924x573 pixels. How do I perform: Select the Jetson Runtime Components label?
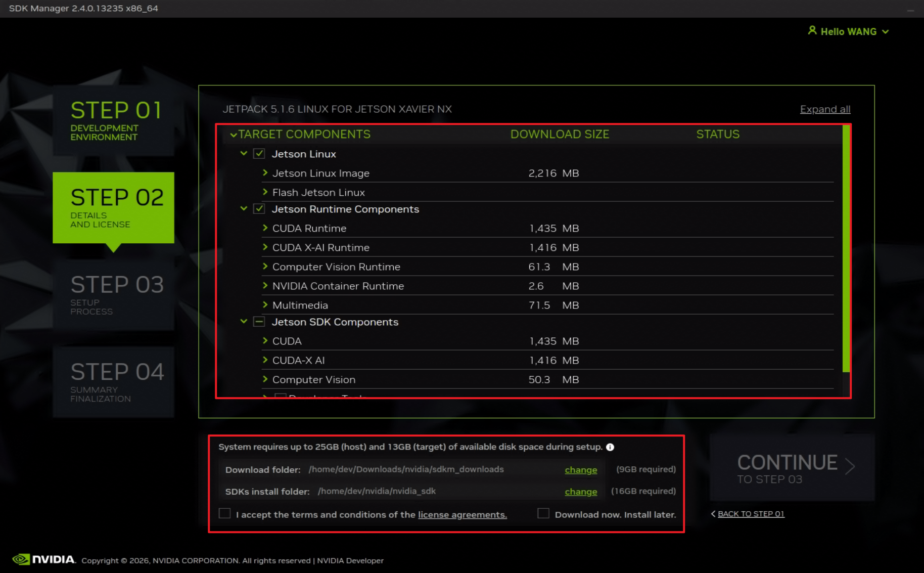pyautogui.click(x=346, y=209)
